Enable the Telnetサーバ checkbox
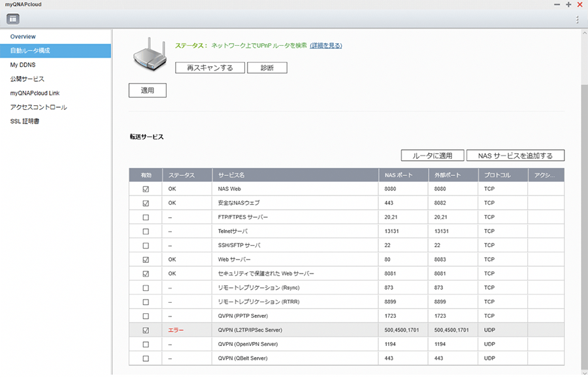Screen dimensions: 588x378 tap(146, 232)
